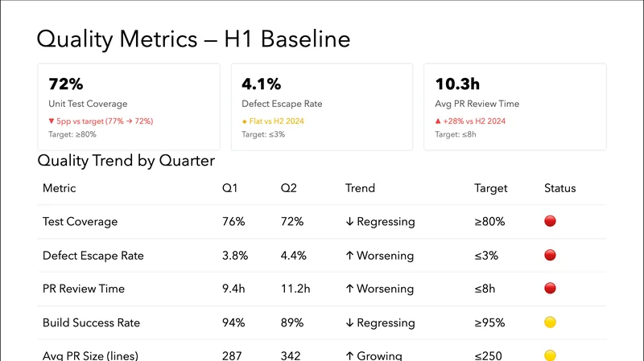Click the 4.1% Defect Escape Rate figure
The image size is (644, 361).
[x=262, y=84]
